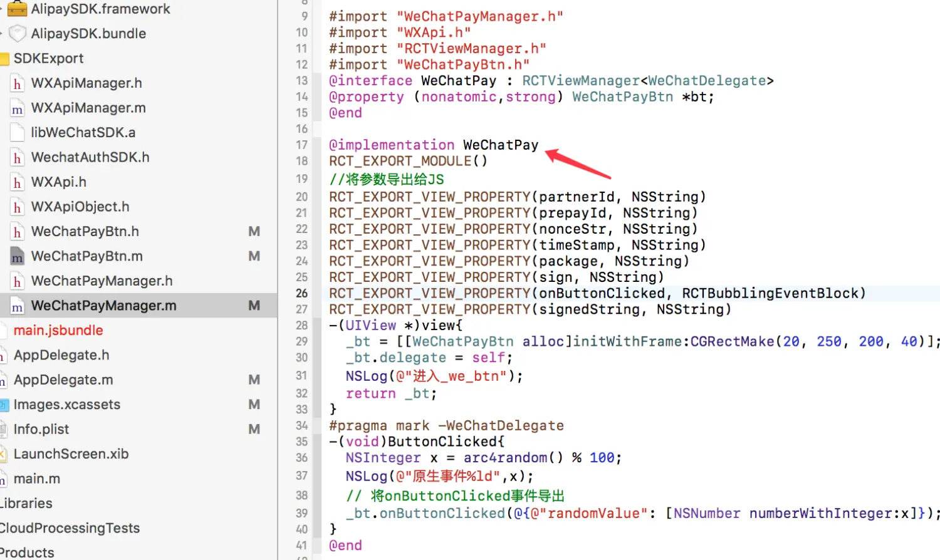Open WXApiManager.h file

click(x=86, y=83)
